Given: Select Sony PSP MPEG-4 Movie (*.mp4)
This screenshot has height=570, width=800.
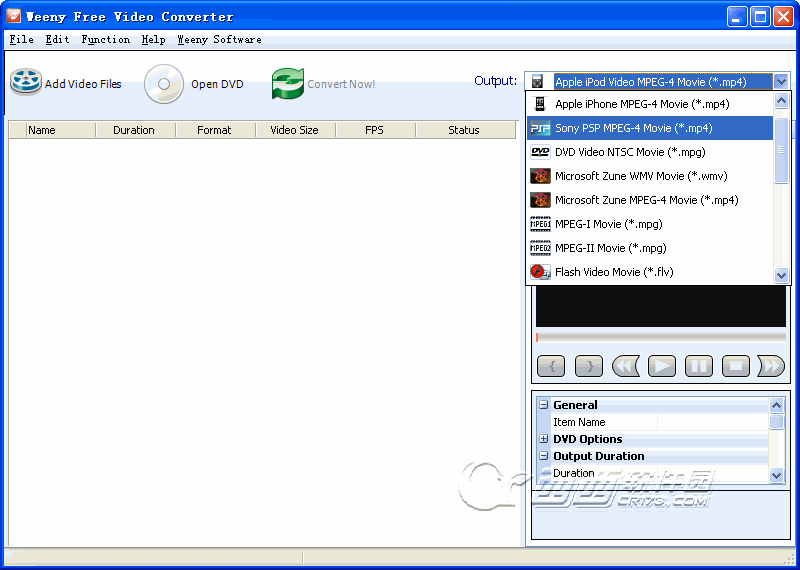Looking at the screenshot, I should 650,128.
